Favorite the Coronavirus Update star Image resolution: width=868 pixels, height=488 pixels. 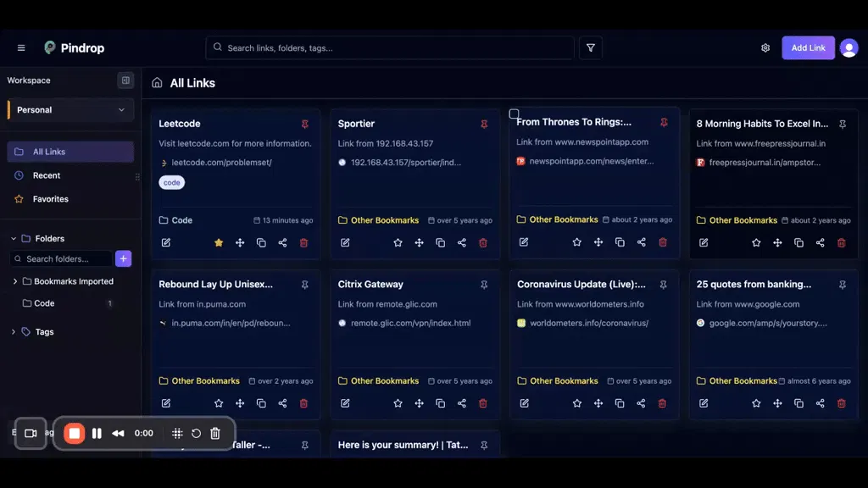click(x=577, y=403)
